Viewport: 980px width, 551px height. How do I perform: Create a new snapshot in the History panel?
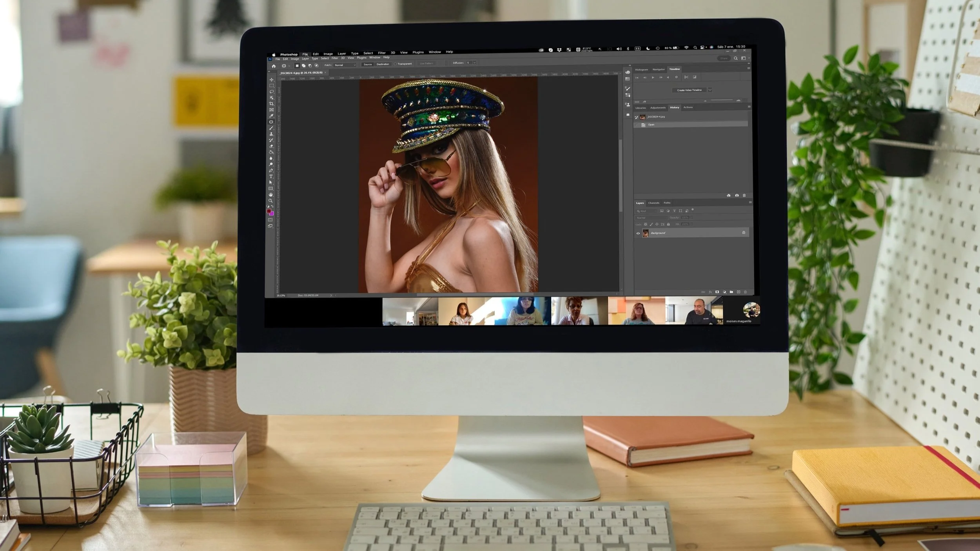click(x=737, y=195)
